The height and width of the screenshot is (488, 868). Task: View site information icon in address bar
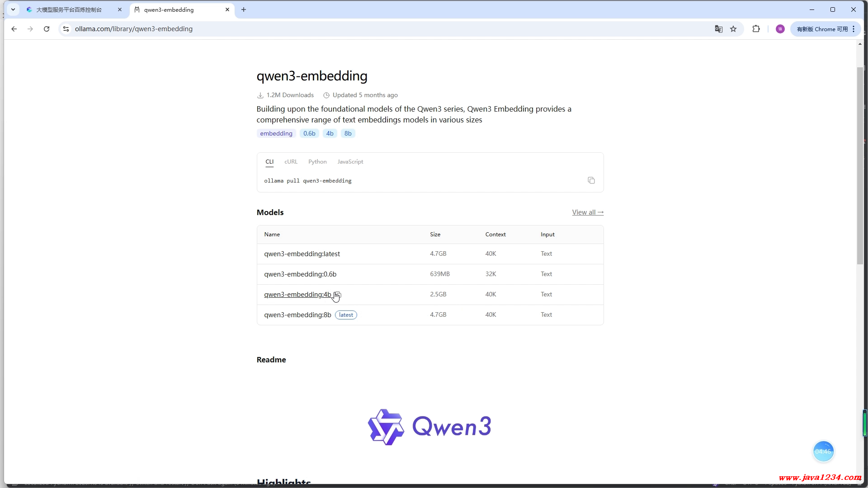point(66,29)
